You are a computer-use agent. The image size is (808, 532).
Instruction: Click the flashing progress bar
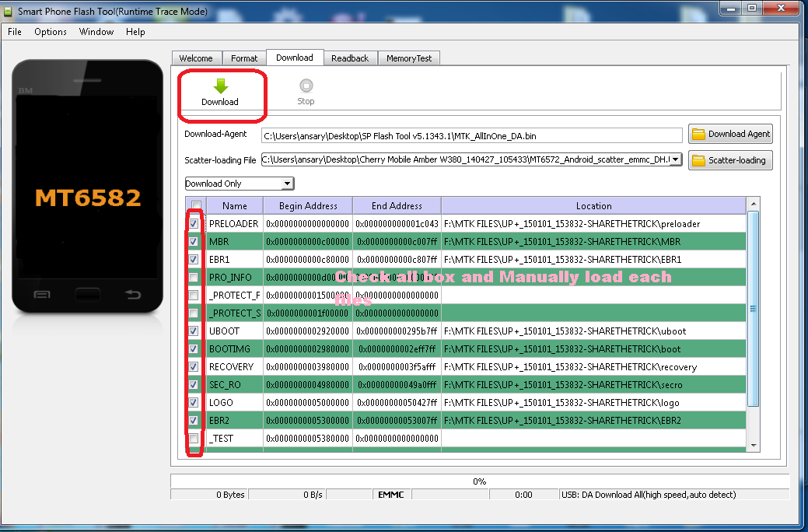coord(480,481)
